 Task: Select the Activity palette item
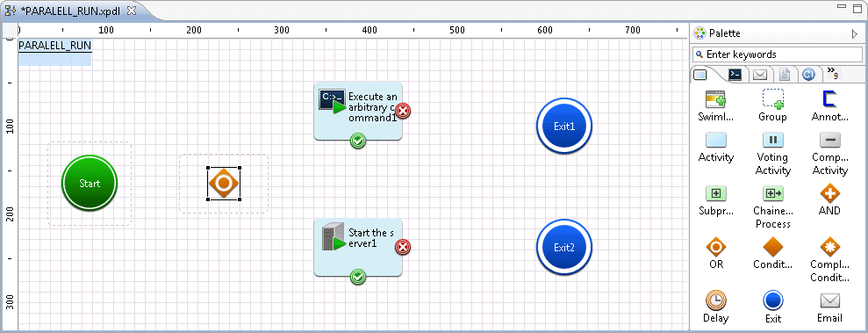(716, 148)
